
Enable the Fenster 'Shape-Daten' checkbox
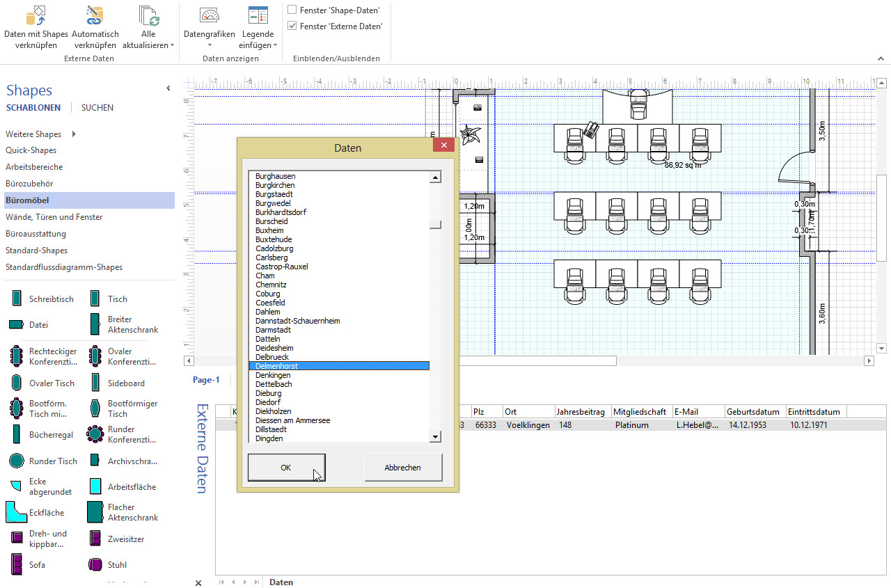(x=293, y=10)
